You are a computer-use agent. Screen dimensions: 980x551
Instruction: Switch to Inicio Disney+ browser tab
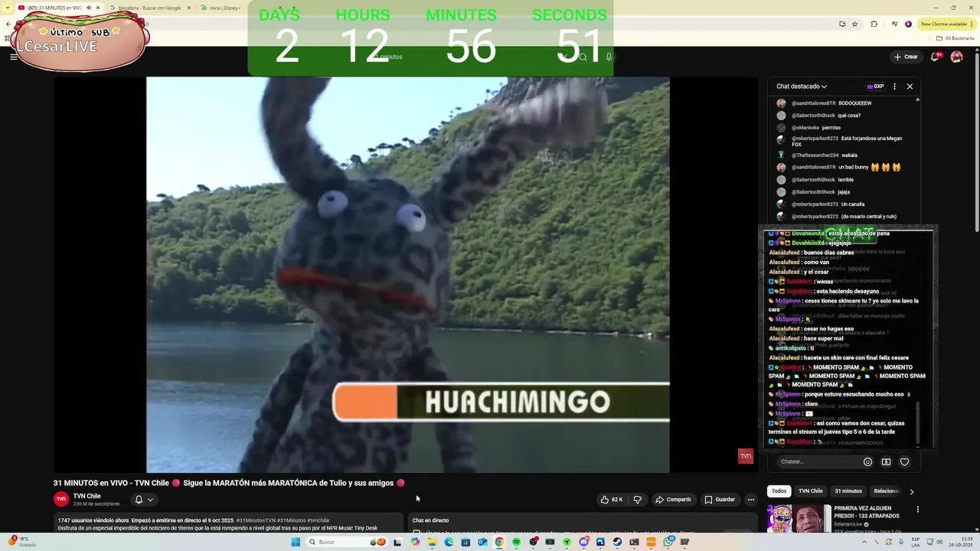pos(224,8)
